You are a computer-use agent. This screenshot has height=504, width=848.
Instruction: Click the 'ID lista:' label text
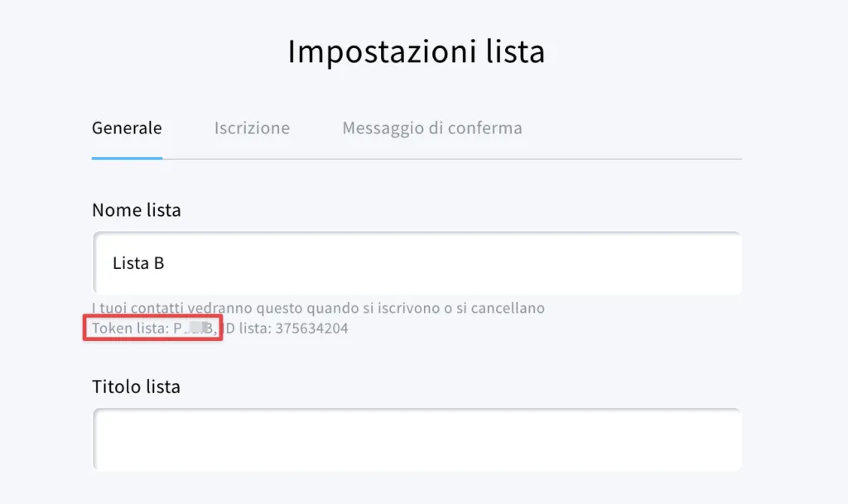(x=248, y=328)
